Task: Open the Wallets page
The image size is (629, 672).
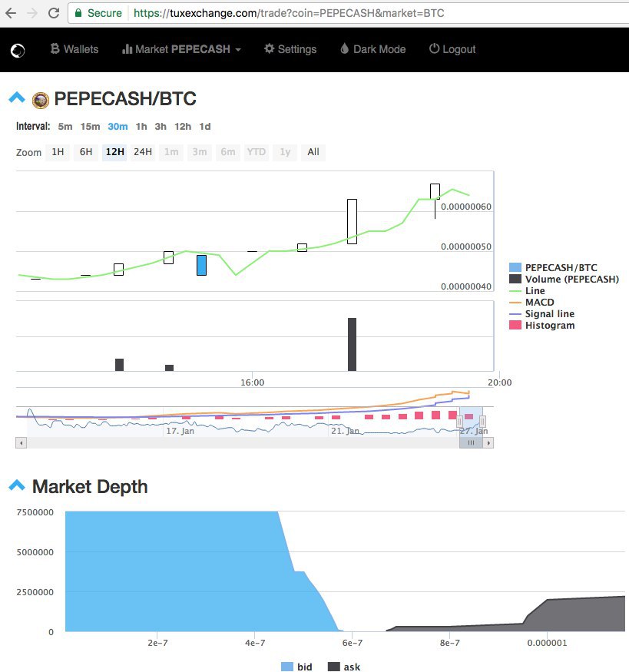Action: (74, 49)
